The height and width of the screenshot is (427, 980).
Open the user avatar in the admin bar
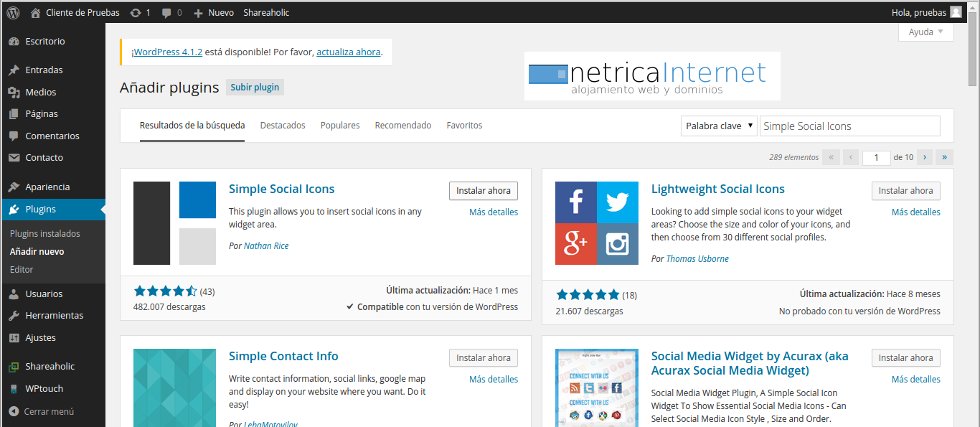tap(956, 12)
